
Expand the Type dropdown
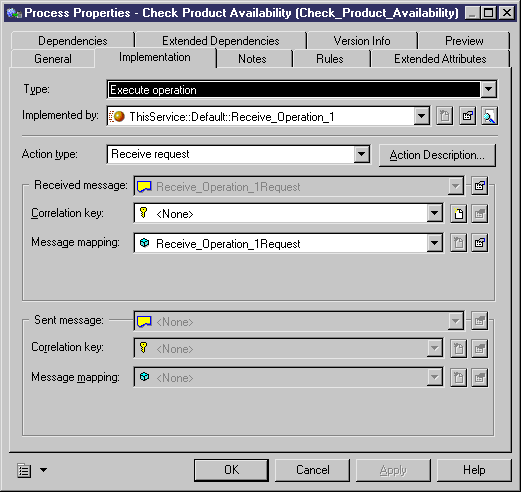click(488, 89)
